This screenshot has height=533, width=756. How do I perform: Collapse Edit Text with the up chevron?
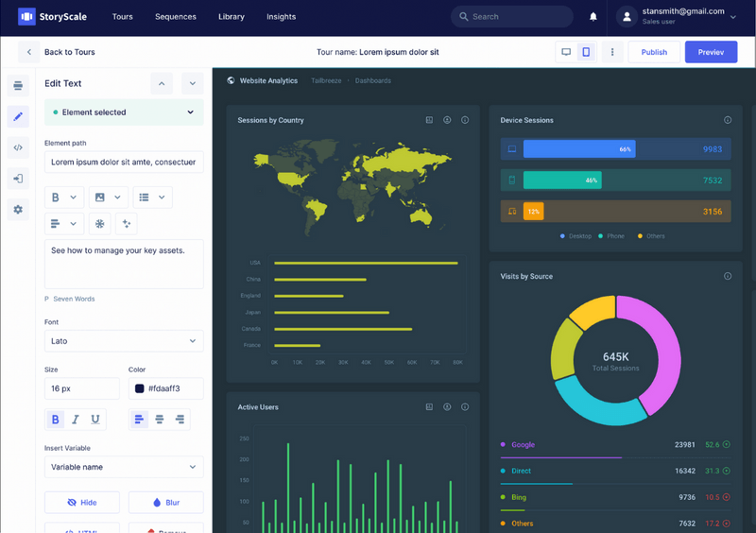click(162, 83)
